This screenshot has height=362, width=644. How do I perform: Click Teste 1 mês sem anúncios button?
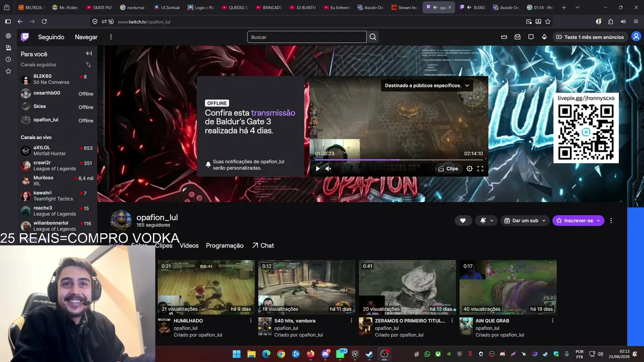coord(589,37)
